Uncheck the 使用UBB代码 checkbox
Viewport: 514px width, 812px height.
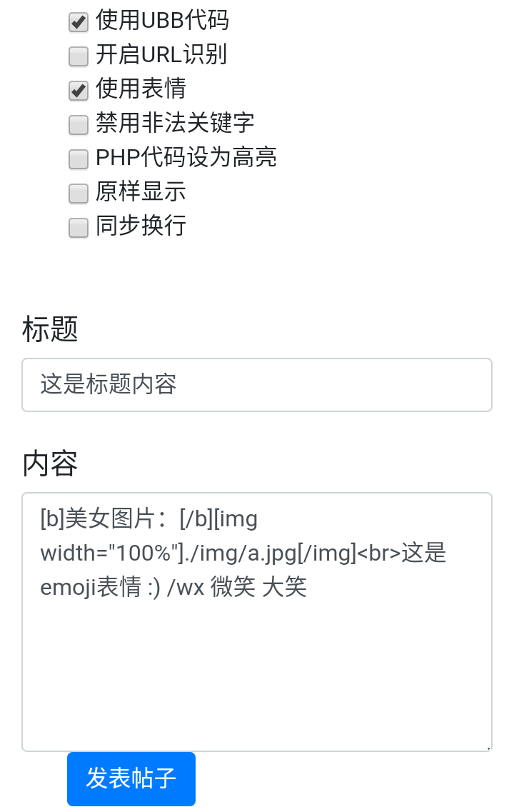click(x=78, y=22)
